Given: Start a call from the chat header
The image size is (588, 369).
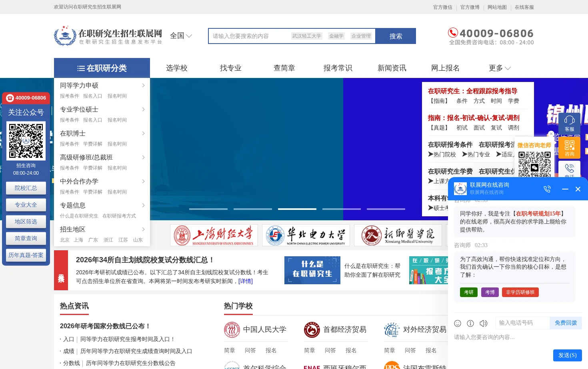Looking at the screenshot, I should click(x=547, y=189).
